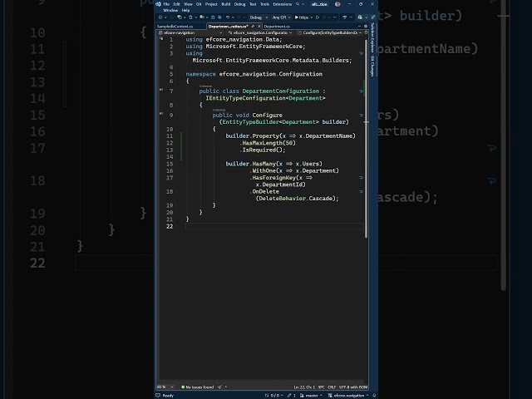This screenshot has height=399, width=532.
Task: Click the Undo toolbar icon
Action: point(228,17)
